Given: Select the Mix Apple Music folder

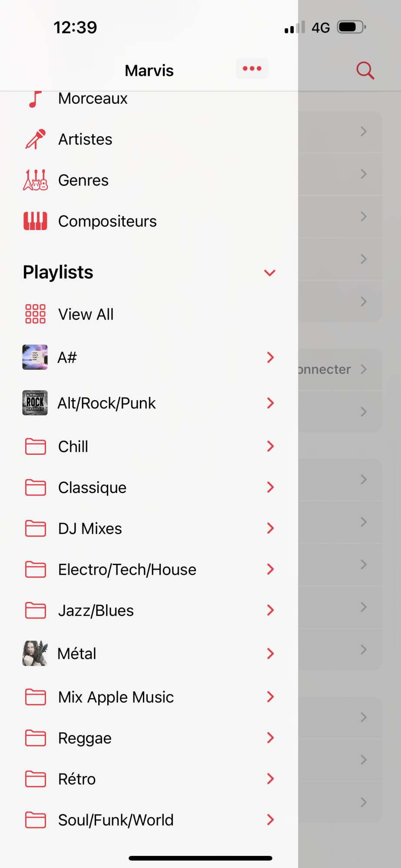Looking at the screenshot, I should tap(116, 697).
